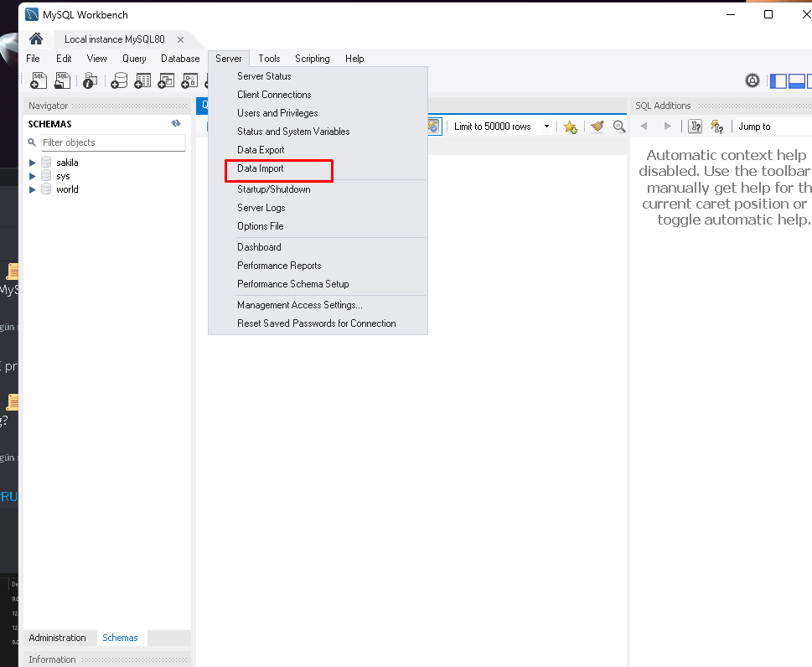The width and height of the screenshot is (812, 667).
Task: Expand the world schema
Action: [32, 189]
